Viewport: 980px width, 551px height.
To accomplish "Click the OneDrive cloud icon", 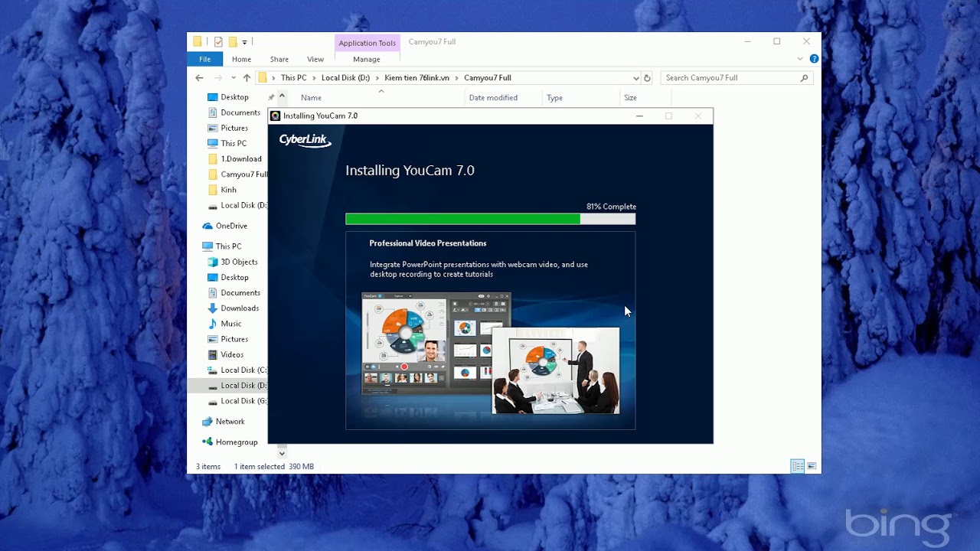I will (207, 227).
